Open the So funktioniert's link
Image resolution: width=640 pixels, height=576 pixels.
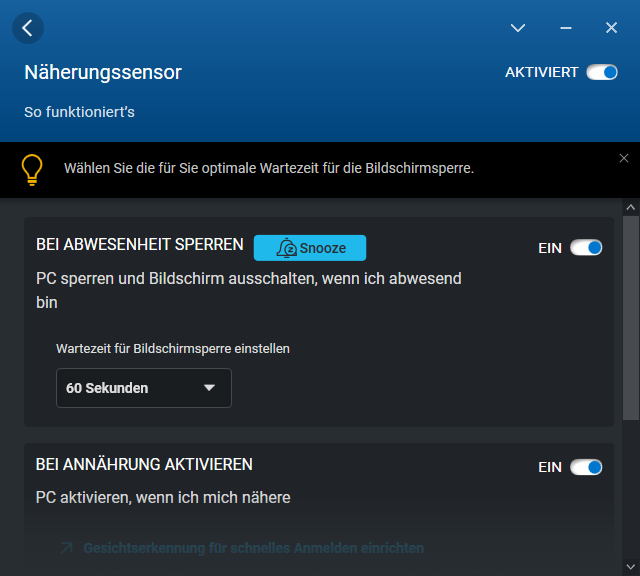[79, 112]
